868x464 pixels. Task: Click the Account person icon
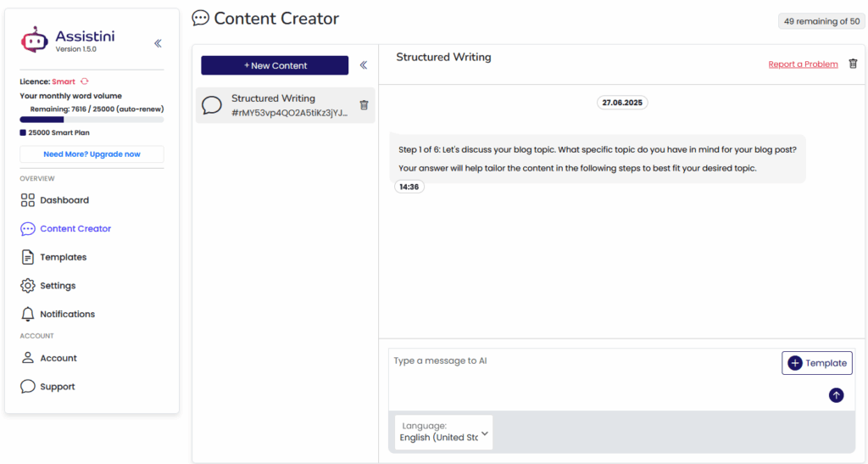coord(28,358)
